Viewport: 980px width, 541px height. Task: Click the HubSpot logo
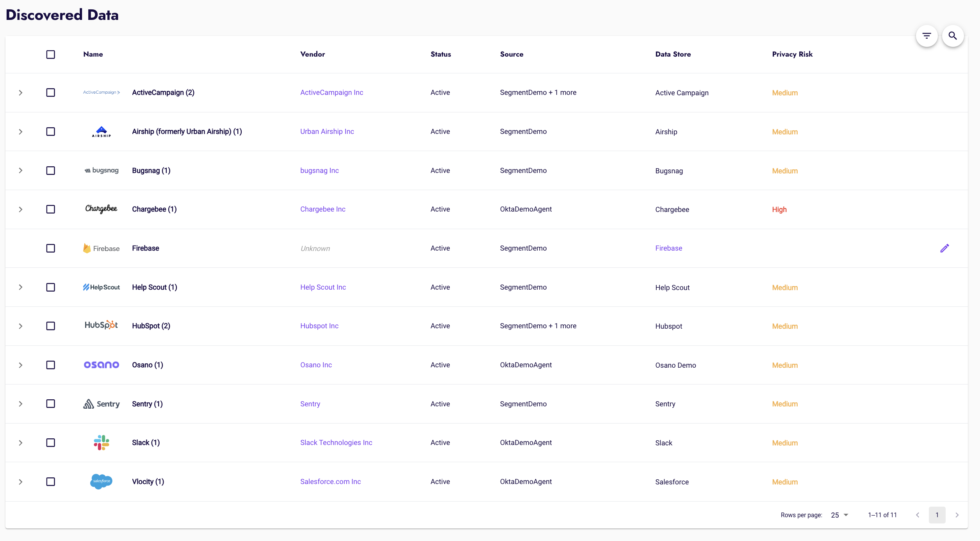click(x=102, y=325)
